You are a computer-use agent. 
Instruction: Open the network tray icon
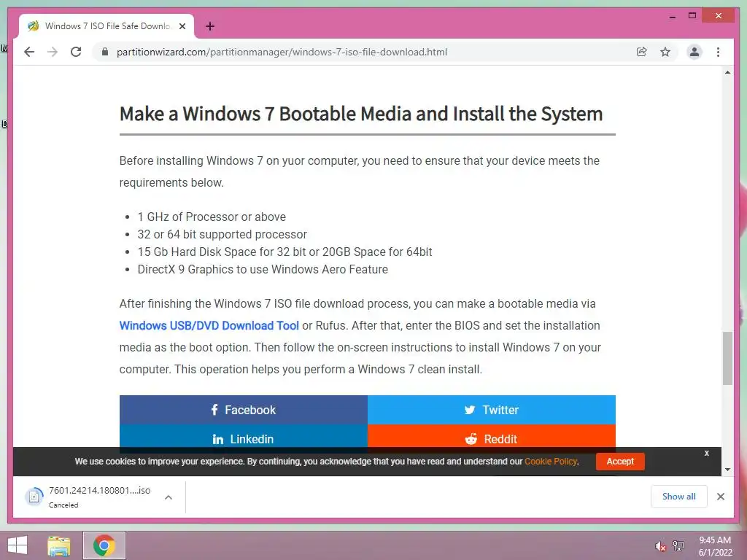pos(678,545)
